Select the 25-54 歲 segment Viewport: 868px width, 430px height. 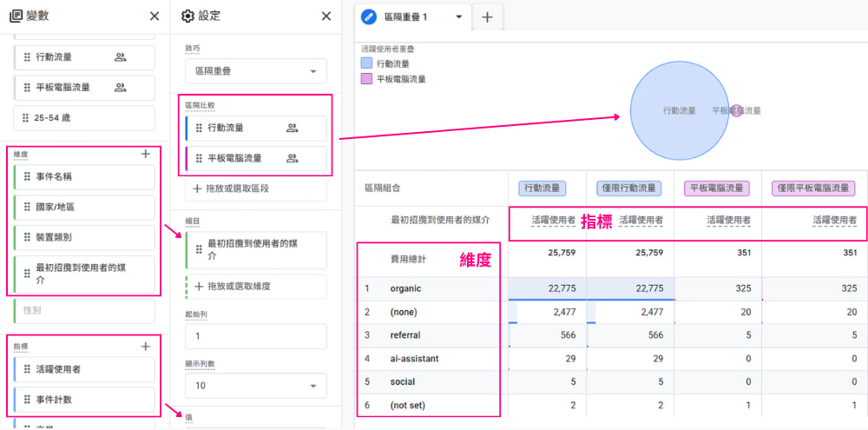(84, 117)
